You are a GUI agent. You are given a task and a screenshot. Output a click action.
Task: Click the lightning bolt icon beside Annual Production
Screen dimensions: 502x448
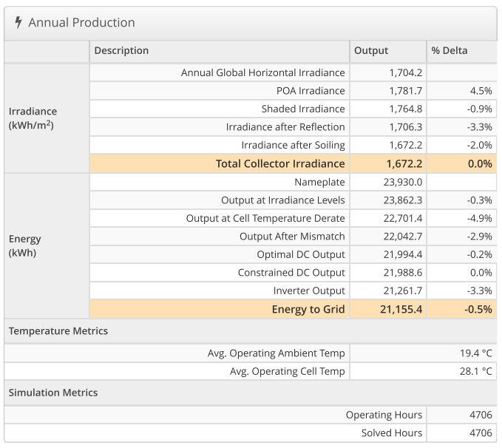[18, 23]
